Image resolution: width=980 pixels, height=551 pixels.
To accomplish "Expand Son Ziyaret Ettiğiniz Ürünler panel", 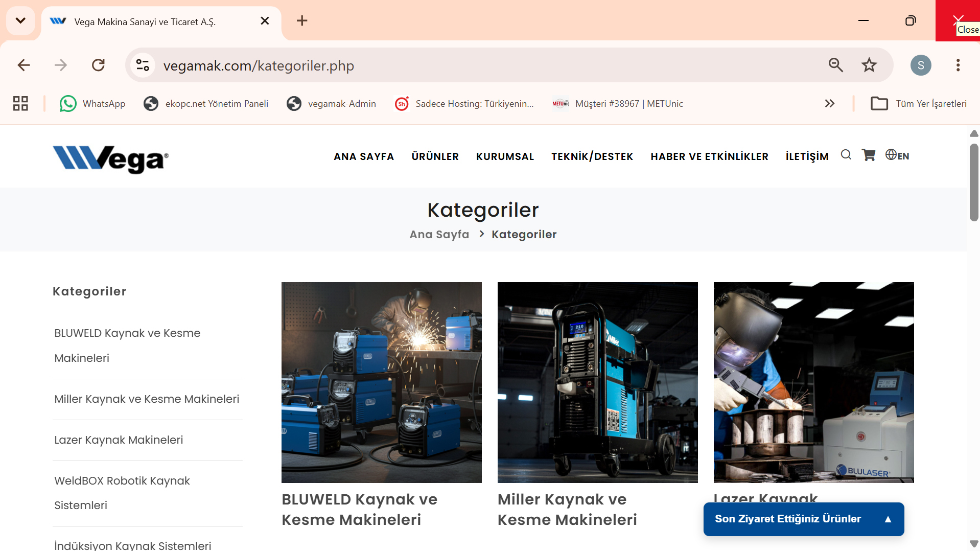I will point(804,519).
